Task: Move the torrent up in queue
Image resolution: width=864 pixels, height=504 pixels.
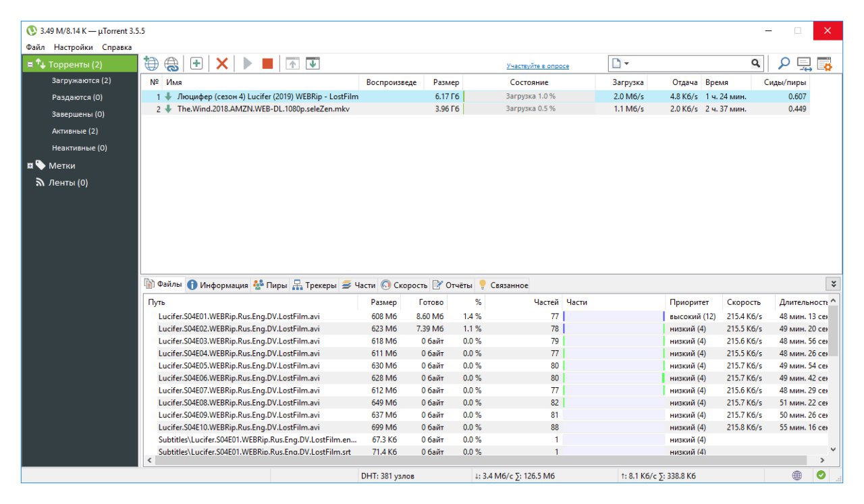Action: (x=292, y=63)
